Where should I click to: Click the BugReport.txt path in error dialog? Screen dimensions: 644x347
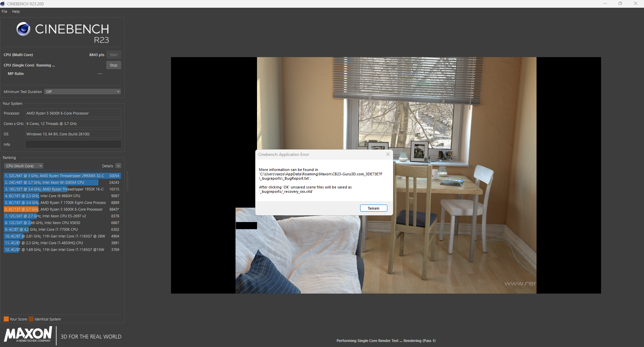(x=320, y=174)
